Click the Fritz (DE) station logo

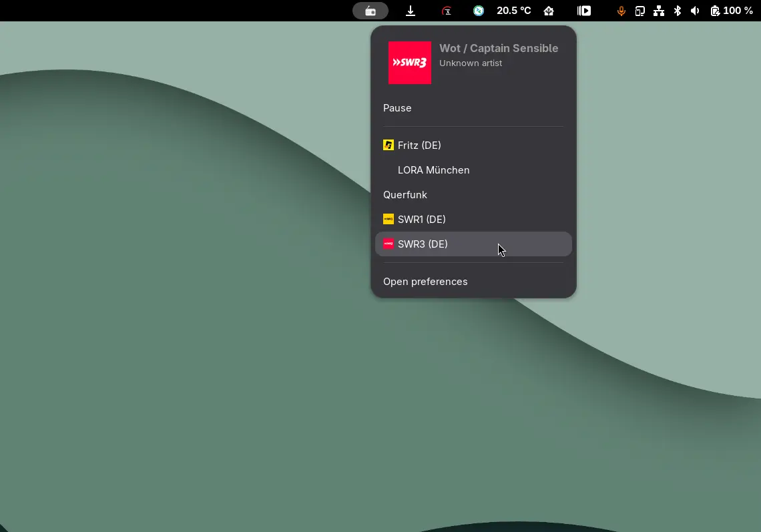click(389, 145)
